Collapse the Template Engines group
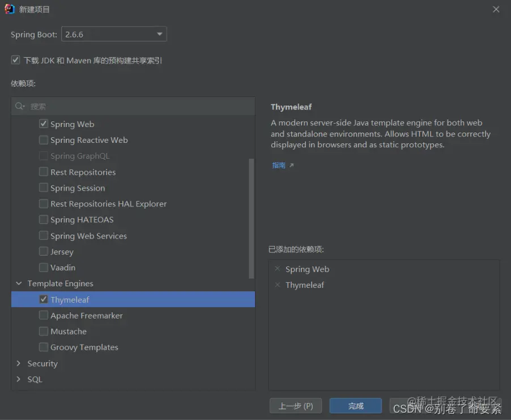Viewport: 511px width, 420px height. 19,283
